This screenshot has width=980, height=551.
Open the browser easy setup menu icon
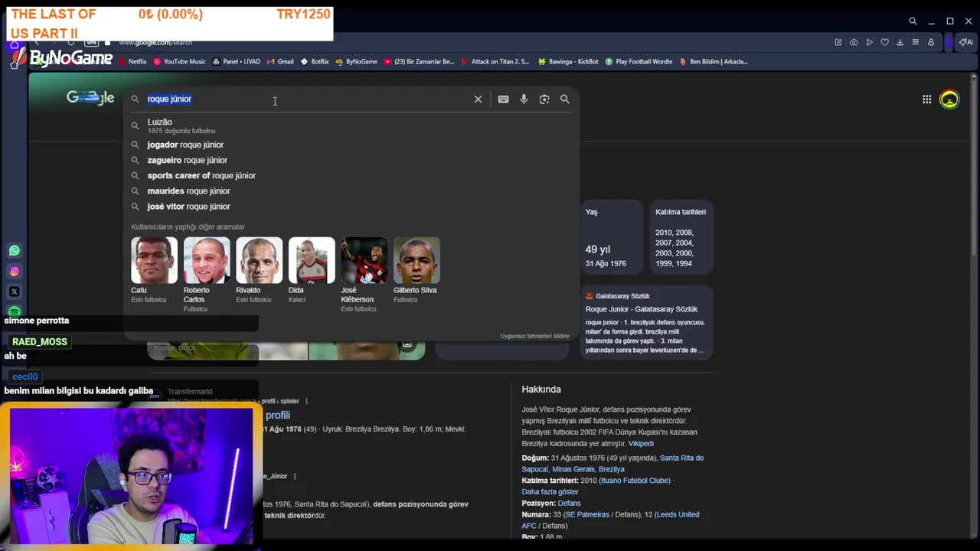click(x=915, y=42)
